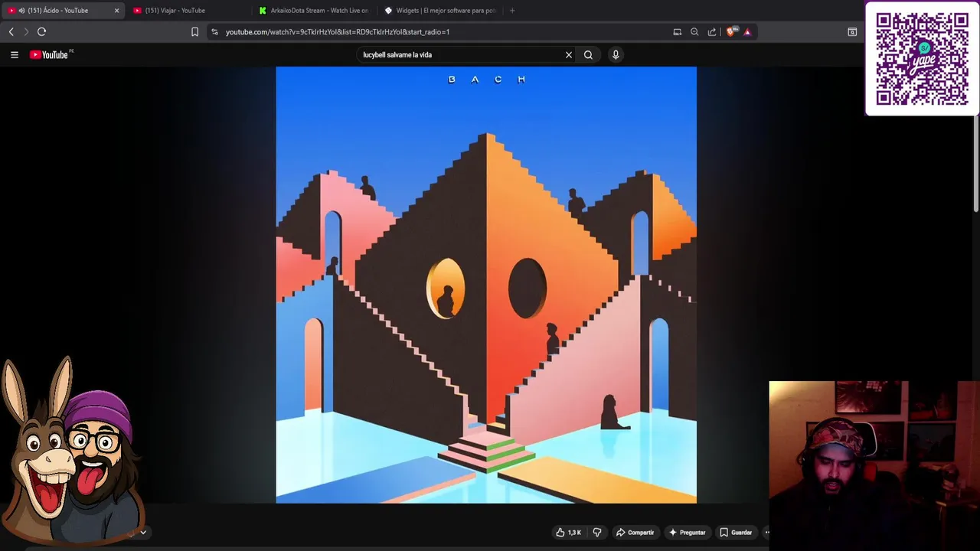Click the Preguntar button
The height and width of the screenshot is (551, 980).
click(688, 533)
